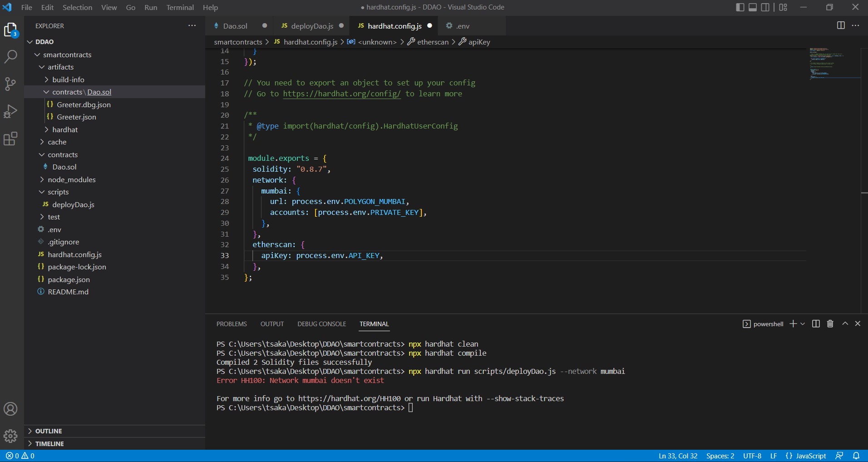This screenshot has height=462, width=868.
Task: Open the Edit menu
Action: [x=47, y=7]
